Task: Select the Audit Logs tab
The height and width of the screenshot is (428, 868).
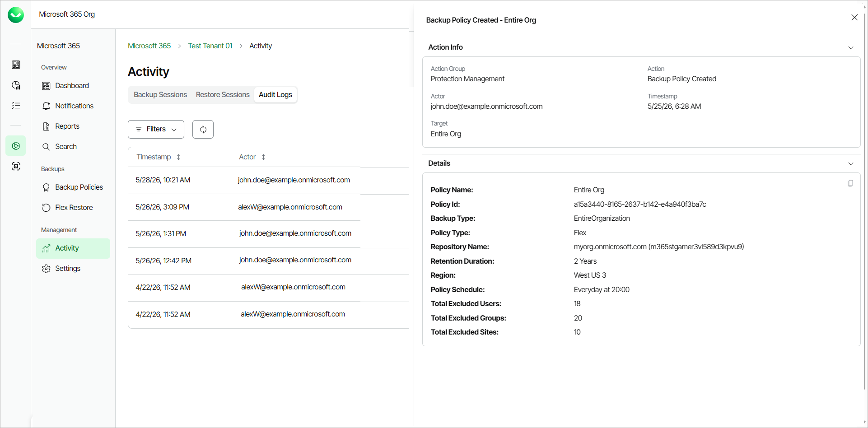Action: point(275,95)
